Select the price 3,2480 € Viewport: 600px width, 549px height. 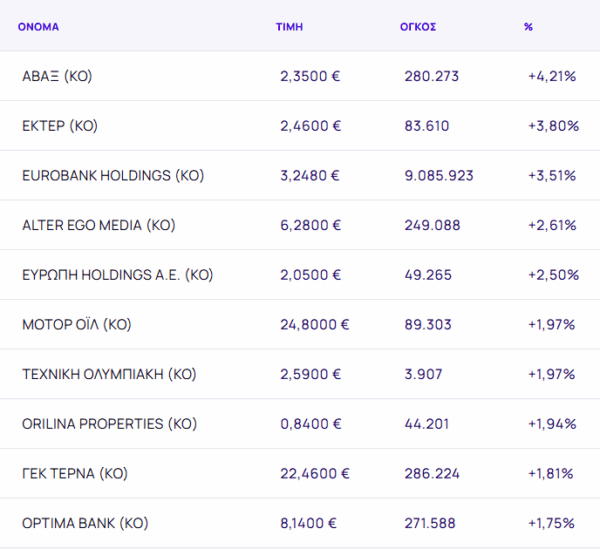pos(310,176)
